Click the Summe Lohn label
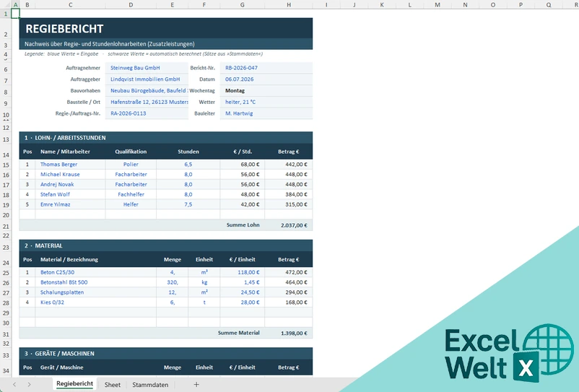The image size is (579, 392). [243, 225]
